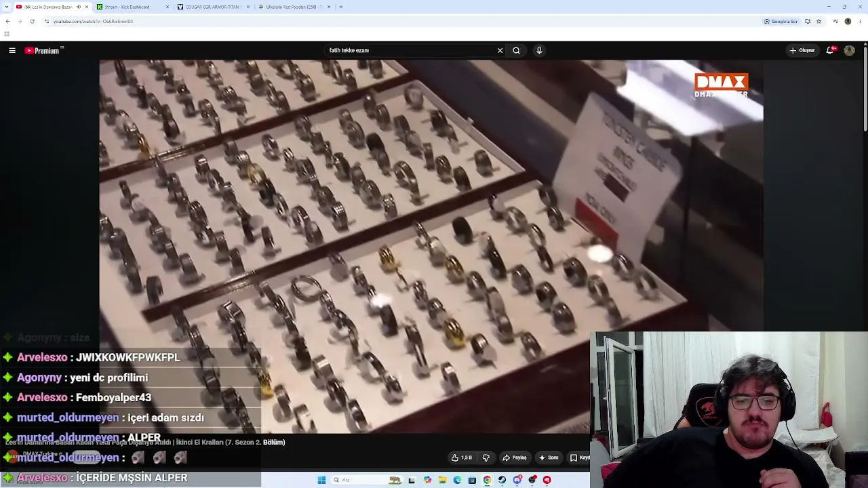Go forward in browser history
Viewport: 868px width, 488px height.
point(20,21)
